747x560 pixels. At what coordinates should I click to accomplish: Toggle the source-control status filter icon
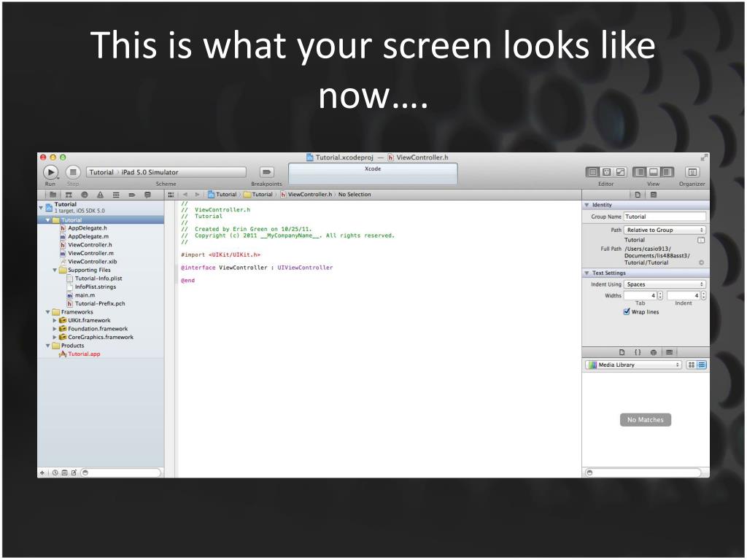[x=64, y=472]
